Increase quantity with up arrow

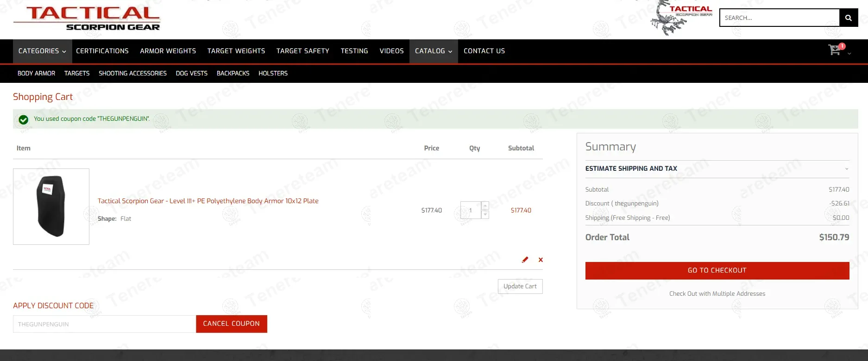(485, 205)
